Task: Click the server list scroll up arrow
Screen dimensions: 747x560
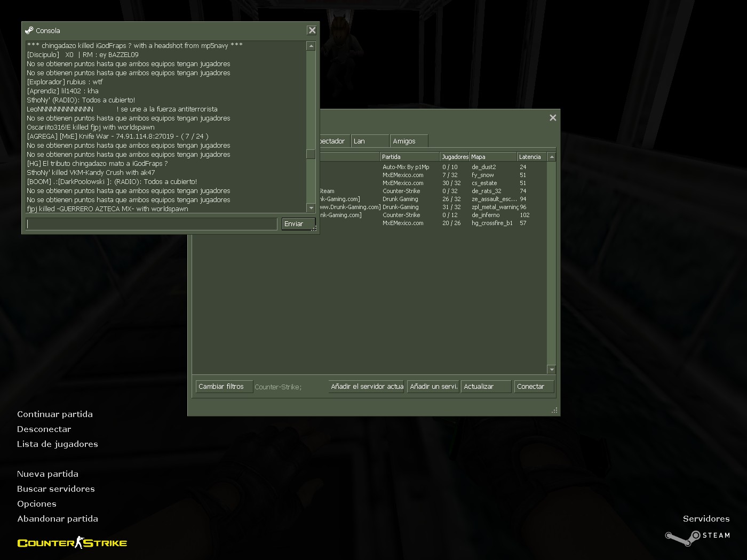Action: coord(552,157)
